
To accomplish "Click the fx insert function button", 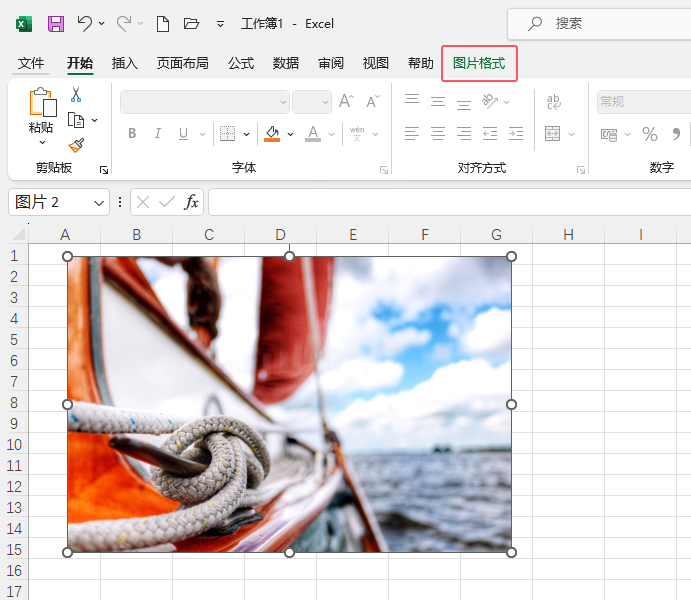I will coord(191,202).
